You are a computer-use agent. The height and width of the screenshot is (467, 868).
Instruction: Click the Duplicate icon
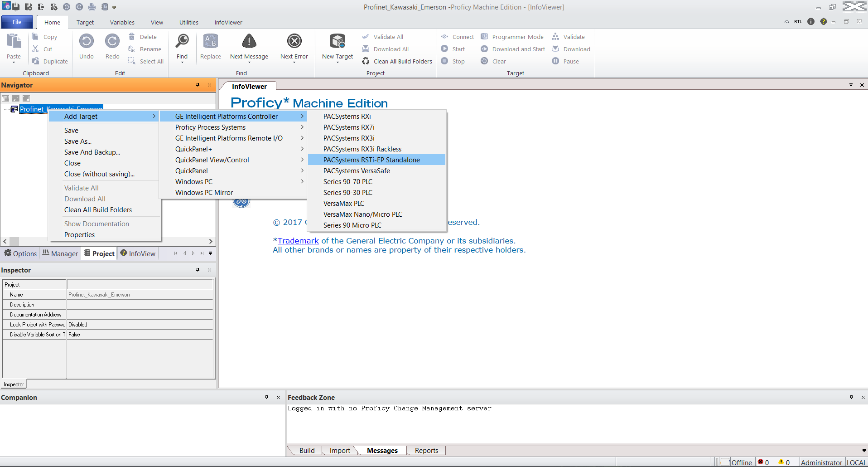(35, 61)
